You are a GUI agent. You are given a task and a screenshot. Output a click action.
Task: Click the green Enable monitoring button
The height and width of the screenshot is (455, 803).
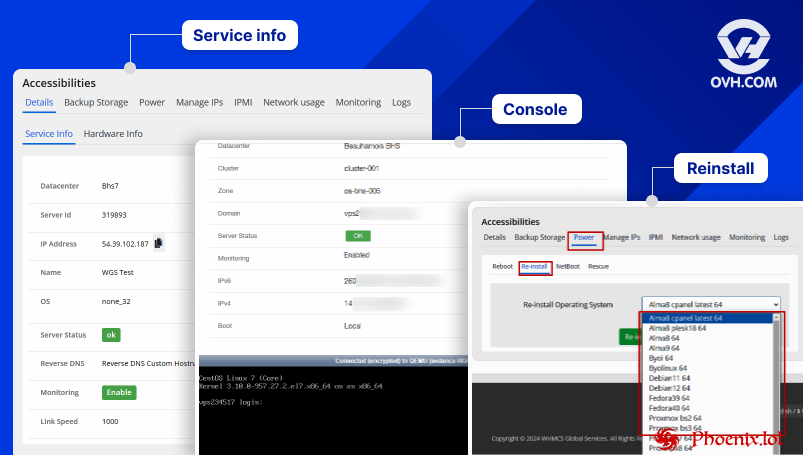pos(119,392)
